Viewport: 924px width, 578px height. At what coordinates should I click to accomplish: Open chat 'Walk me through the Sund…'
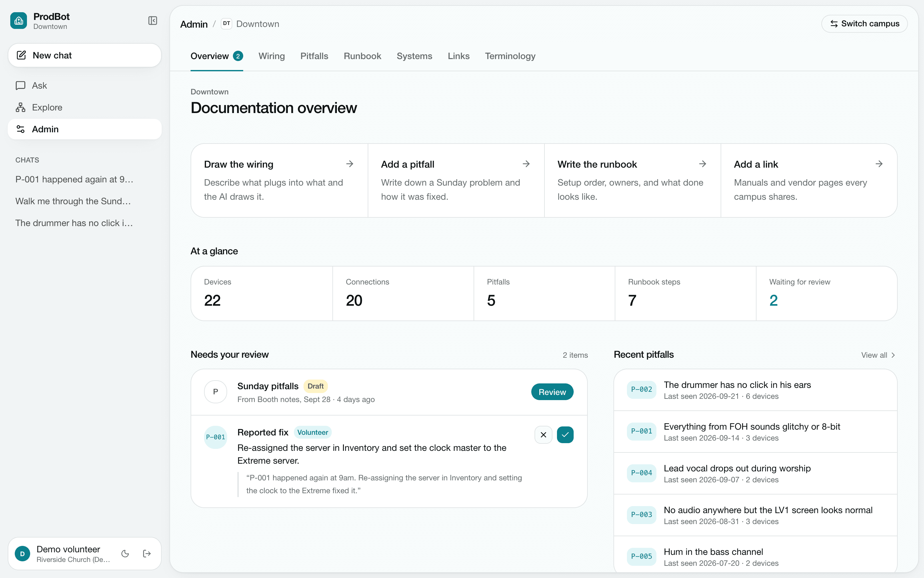click(73, 201)
